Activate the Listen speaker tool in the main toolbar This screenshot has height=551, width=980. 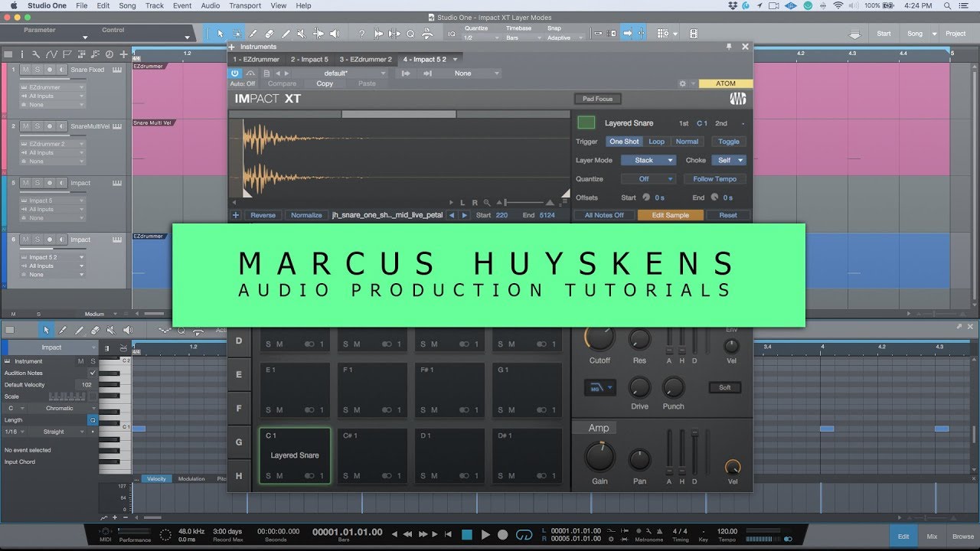(335, 34)
